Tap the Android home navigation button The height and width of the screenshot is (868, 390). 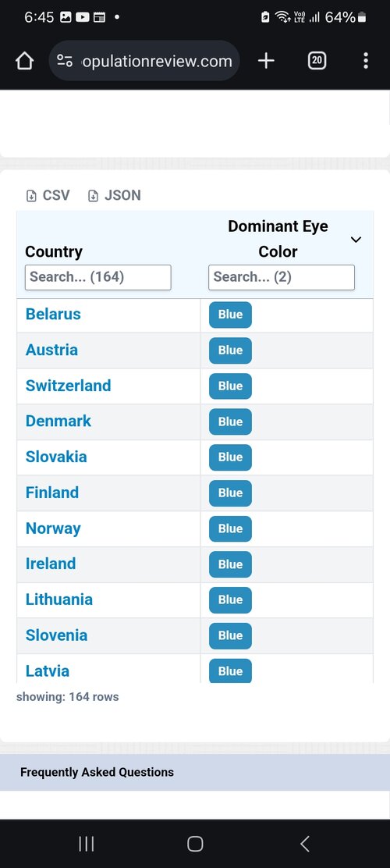195,844
